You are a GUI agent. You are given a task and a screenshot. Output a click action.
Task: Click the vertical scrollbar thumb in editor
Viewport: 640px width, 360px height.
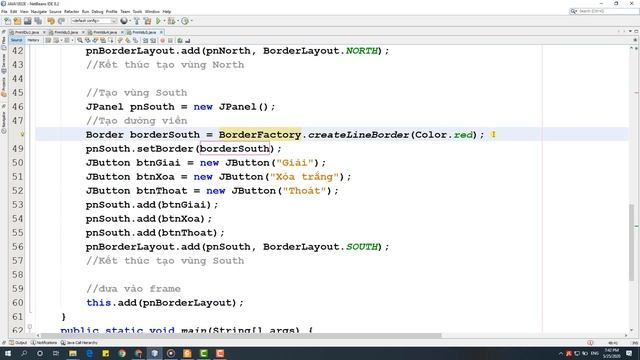[x=631, y=242]
